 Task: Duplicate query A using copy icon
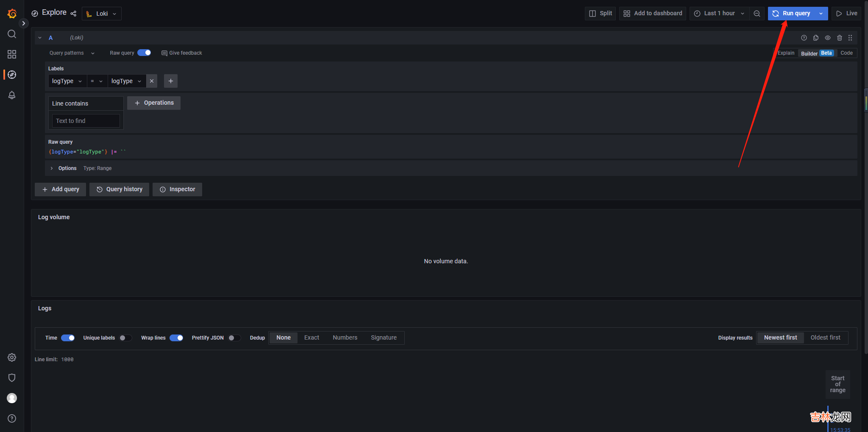pos(815,38)
